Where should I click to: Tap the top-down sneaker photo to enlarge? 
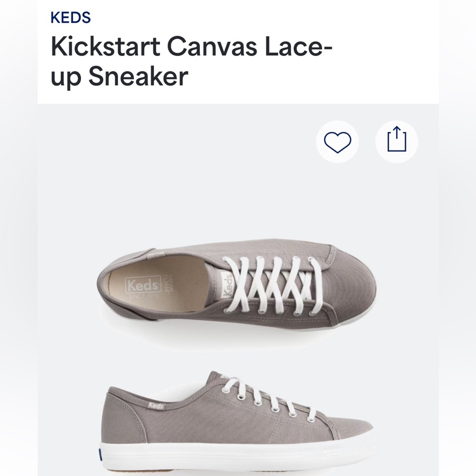click(238, 286)
